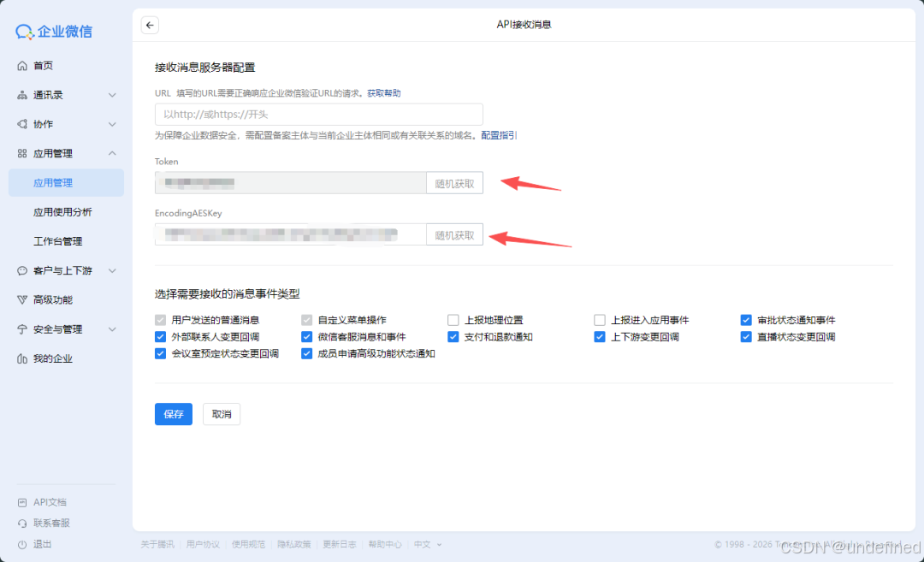Click the umbrella icon beside 安全与管理

coord(22,329)
